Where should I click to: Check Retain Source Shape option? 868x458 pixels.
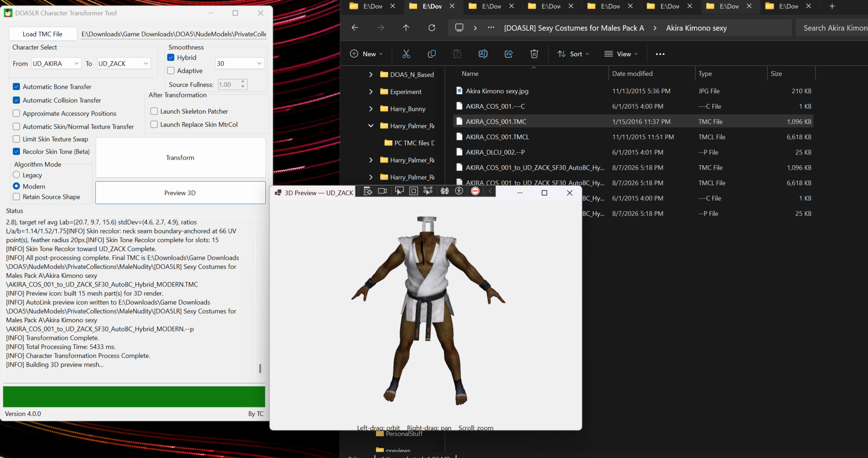pyautogui.click(x=16, y=196)
